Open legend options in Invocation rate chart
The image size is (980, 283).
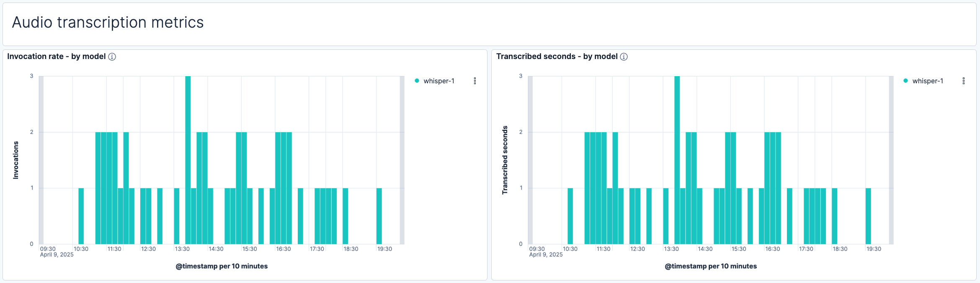475,81
